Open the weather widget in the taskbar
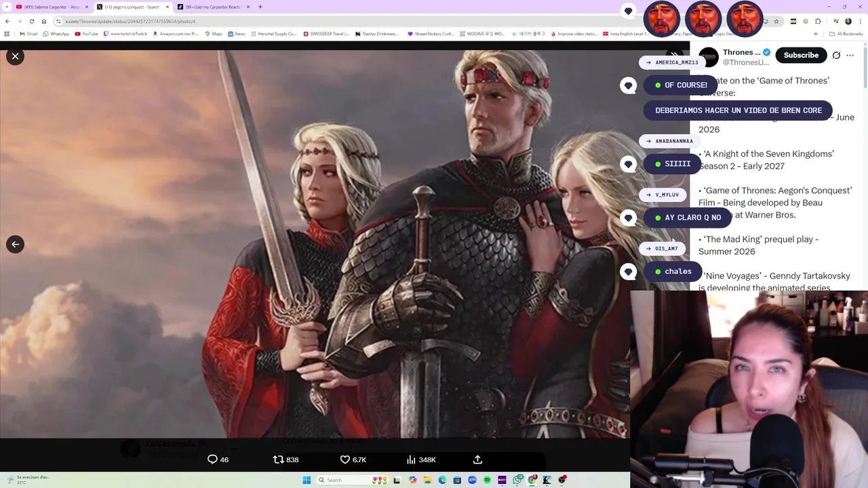The image size is (868, 488). [x=27, y=479]
